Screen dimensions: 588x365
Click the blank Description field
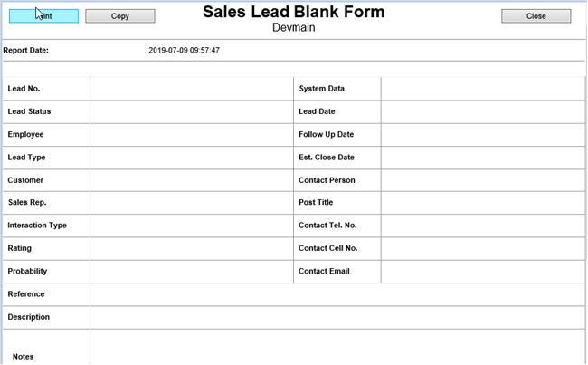coord(337,317)
